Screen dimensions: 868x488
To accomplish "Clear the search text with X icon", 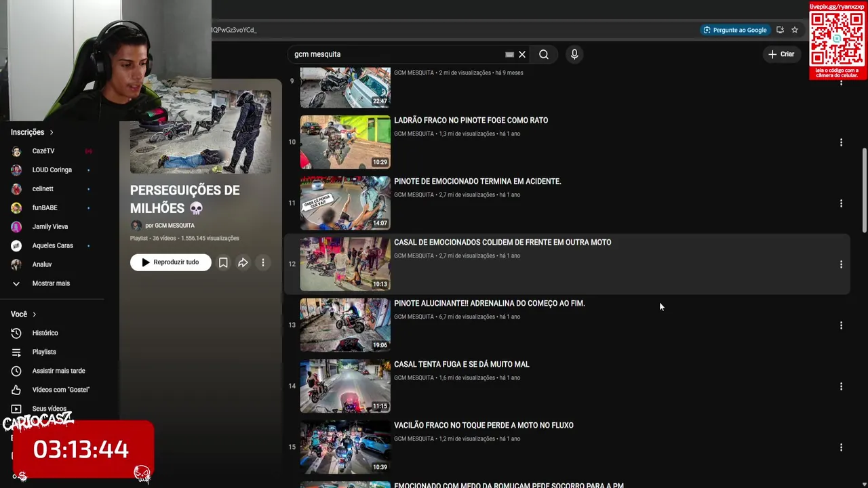I will coord(522,54).
